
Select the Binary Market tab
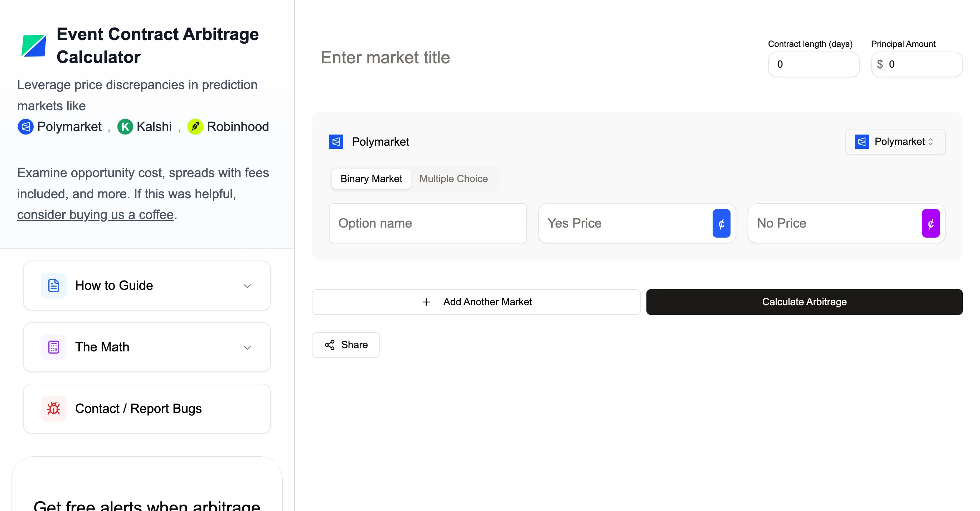coord(371,179)
